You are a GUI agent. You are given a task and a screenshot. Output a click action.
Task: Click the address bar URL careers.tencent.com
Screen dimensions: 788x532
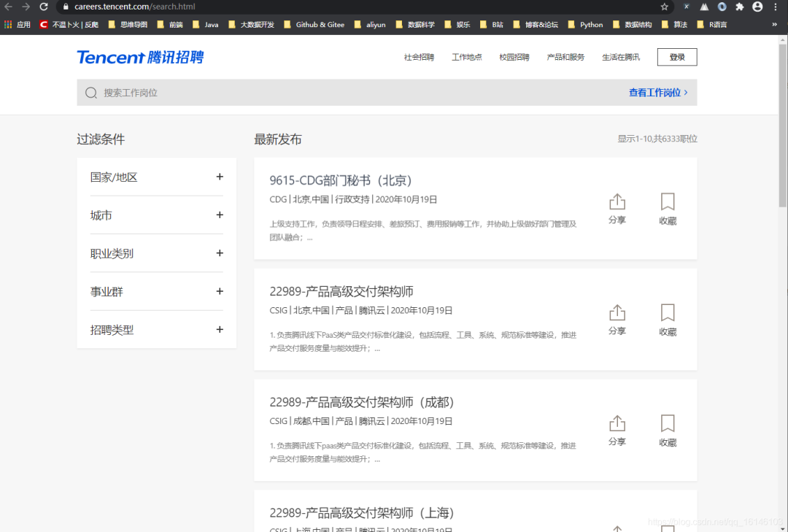[135, 7]
